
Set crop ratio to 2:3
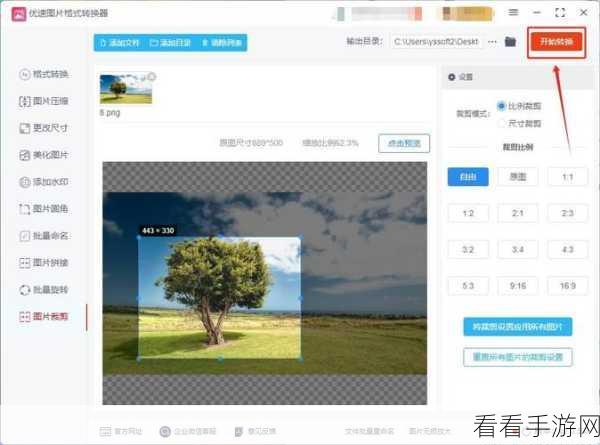[x=567, y=213]
